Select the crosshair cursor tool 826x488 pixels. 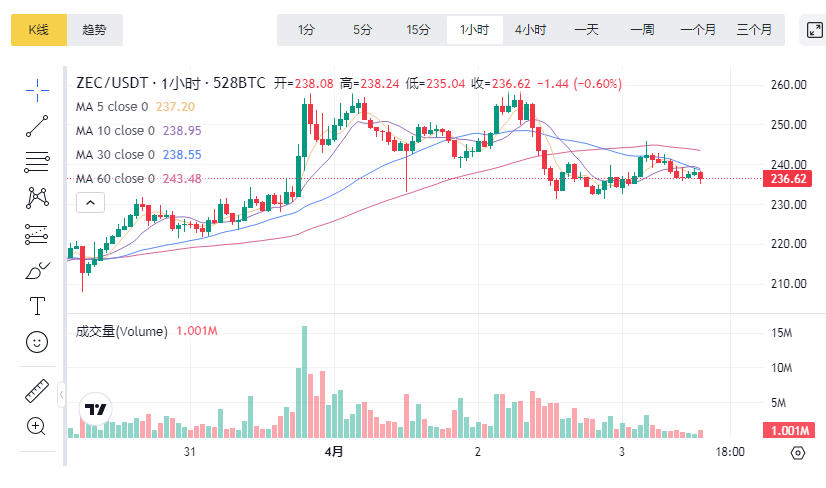(x=37, y=89)
